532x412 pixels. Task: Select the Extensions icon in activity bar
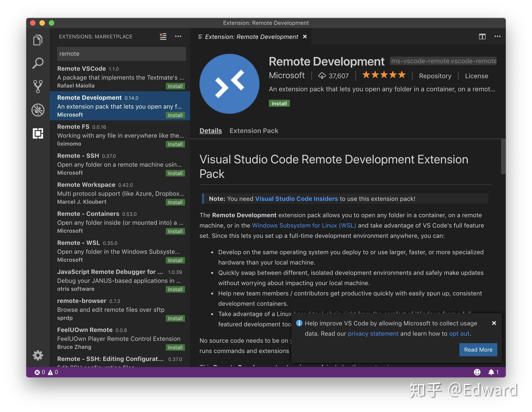[x=38, y=133]
